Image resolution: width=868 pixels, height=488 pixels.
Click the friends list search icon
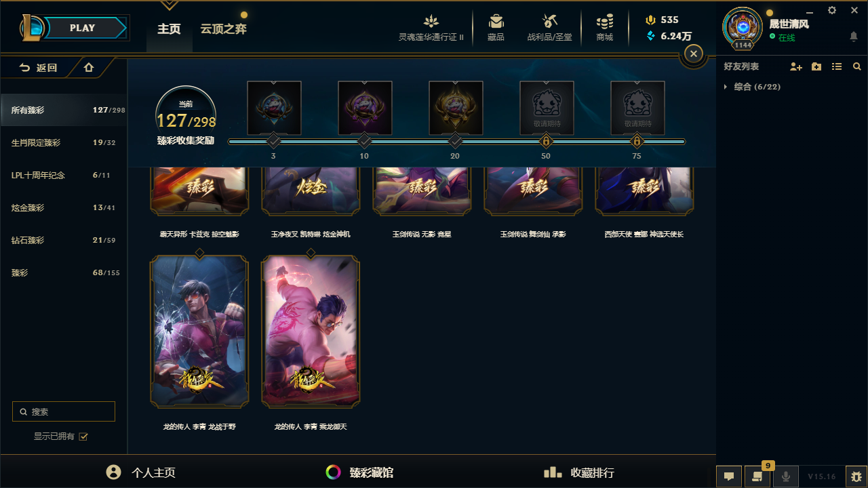[x=857, y=66]
